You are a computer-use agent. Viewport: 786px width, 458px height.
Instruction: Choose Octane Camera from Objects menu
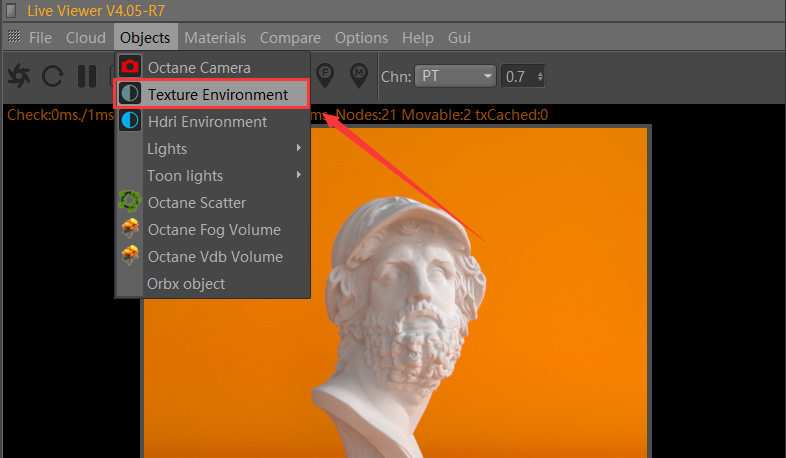click(x=213, y=67)
